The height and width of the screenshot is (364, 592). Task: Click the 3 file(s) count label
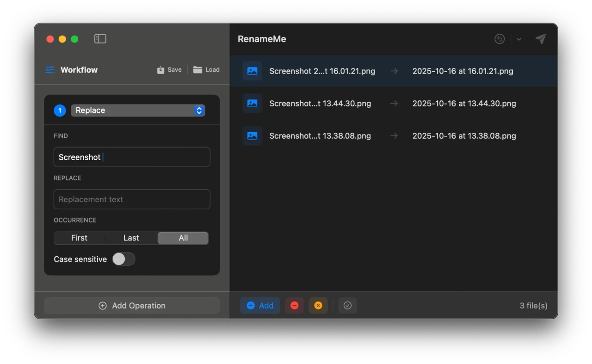tap(534, 305)
